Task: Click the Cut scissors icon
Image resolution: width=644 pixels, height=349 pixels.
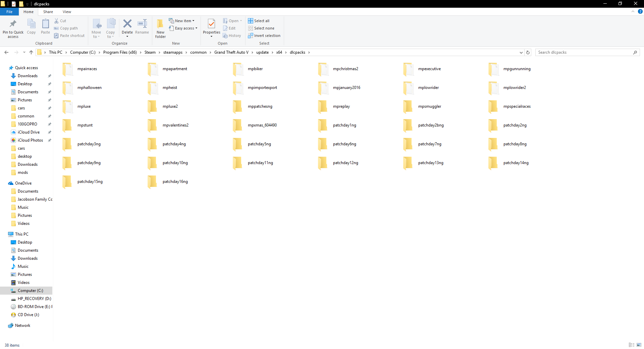Action: tap(56, 21)
